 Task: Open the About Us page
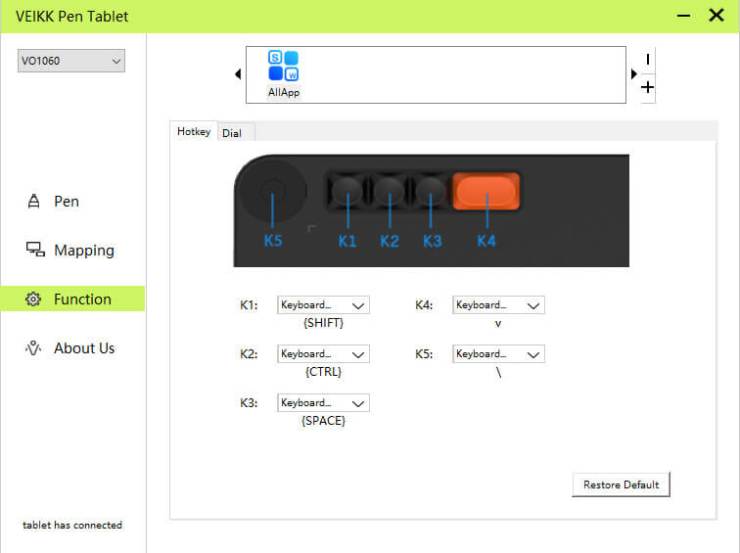[x=84, y=348]
